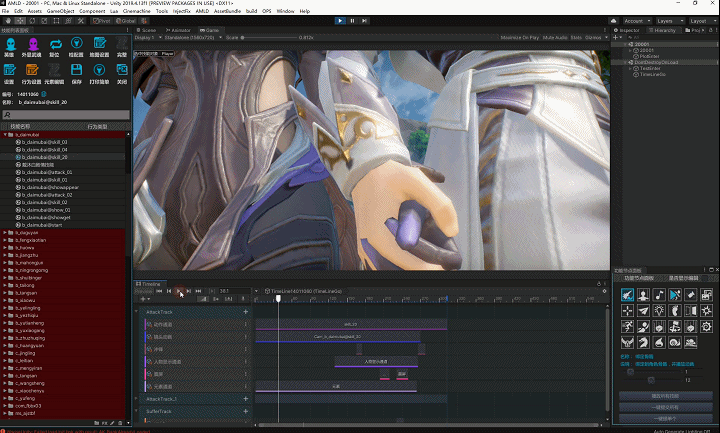The height and width of the screenshot is (433, 720).
Task: Adjust the Game view Scale slider
Action: pos(269,38)
